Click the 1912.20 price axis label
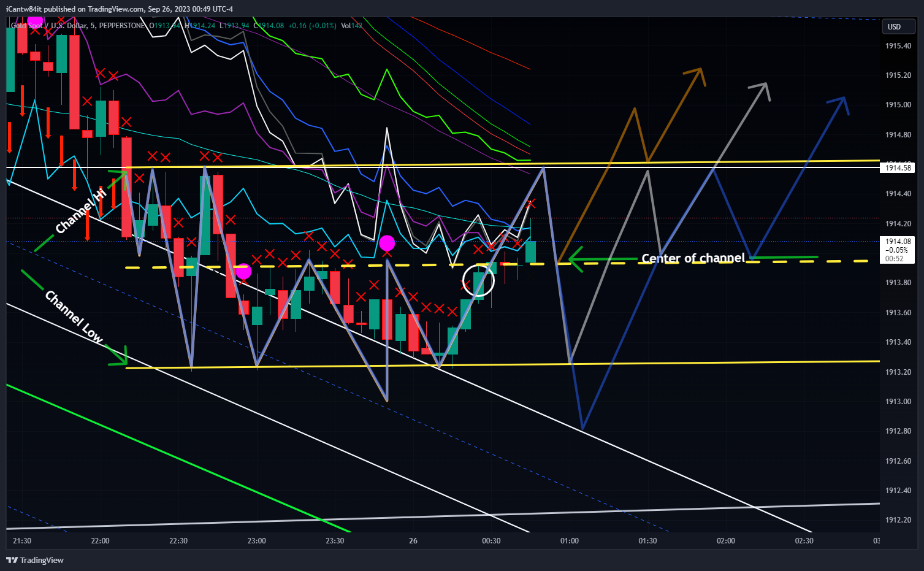The image size is (924, 571). (x=898, y=520)
